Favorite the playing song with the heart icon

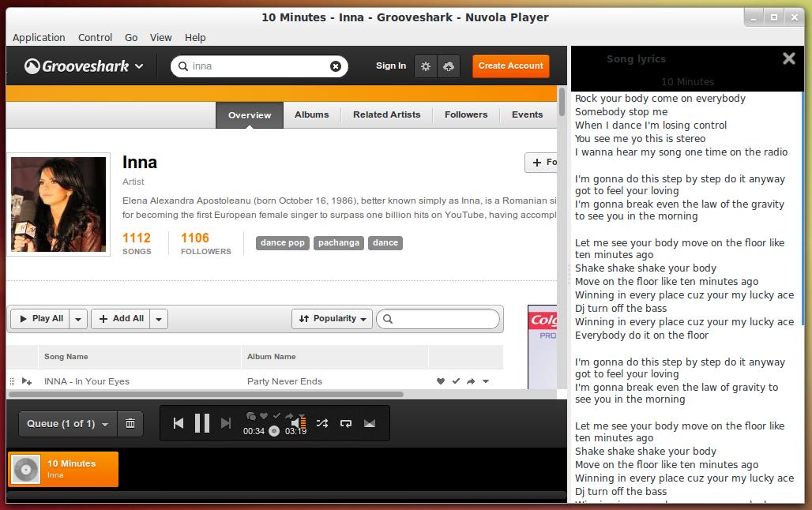tap(264, 415)
